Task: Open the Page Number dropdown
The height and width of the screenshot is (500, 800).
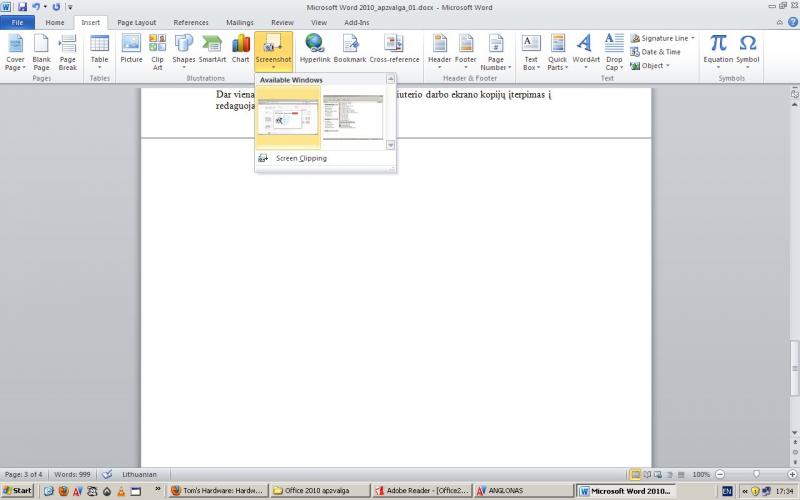Action: (x=495, y=53)
